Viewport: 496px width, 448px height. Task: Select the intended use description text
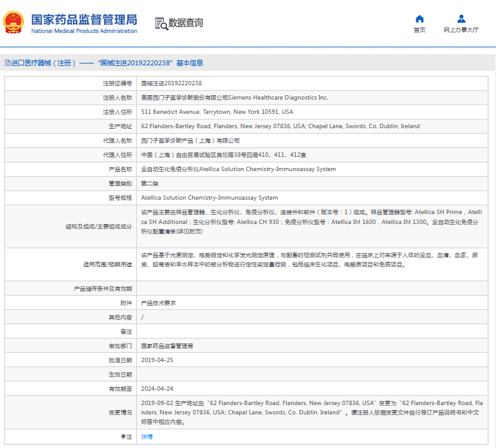tap(310, 260)
